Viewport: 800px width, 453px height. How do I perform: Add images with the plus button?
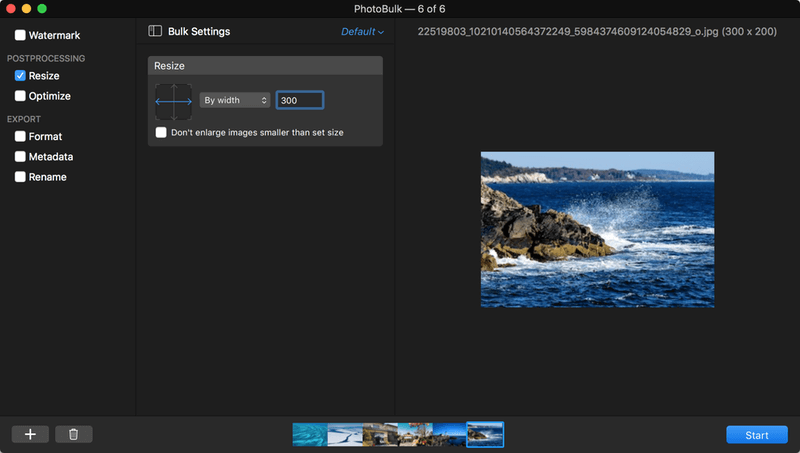(30, 434)
